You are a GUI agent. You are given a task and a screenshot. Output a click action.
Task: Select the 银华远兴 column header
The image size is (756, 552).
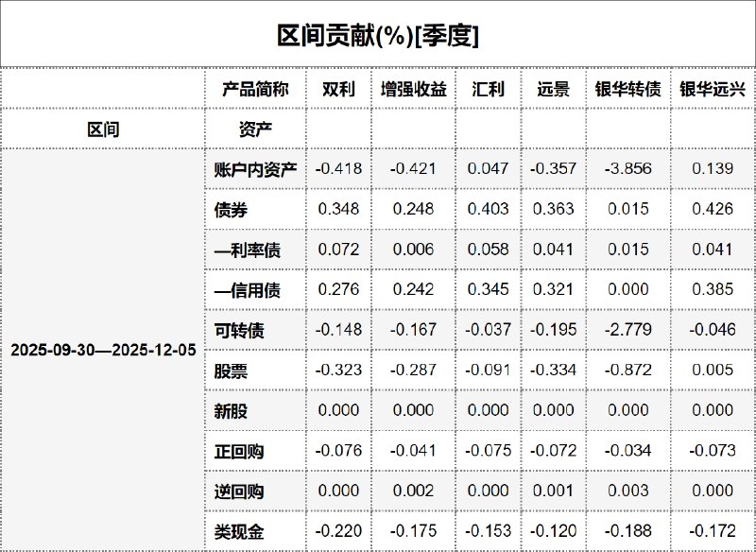(x=713, y=90)
